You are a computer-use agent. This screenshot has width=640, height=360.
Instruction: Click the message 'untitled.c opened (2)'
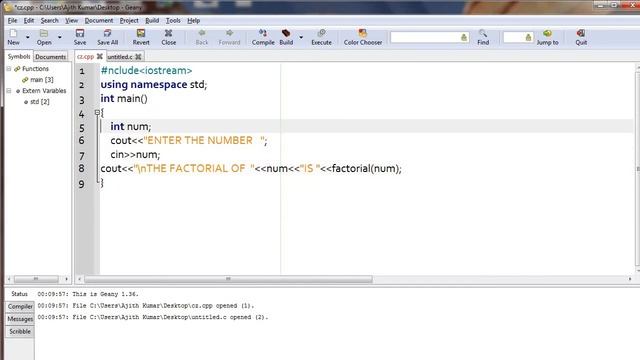coord(230,317)
